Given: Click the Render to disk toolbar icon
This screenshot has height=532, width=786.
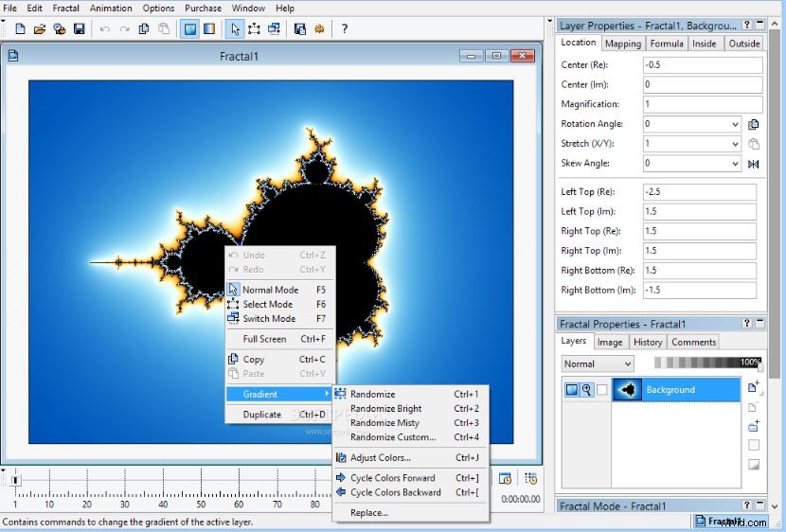Looking at the screenshot, I should [300, 29].
